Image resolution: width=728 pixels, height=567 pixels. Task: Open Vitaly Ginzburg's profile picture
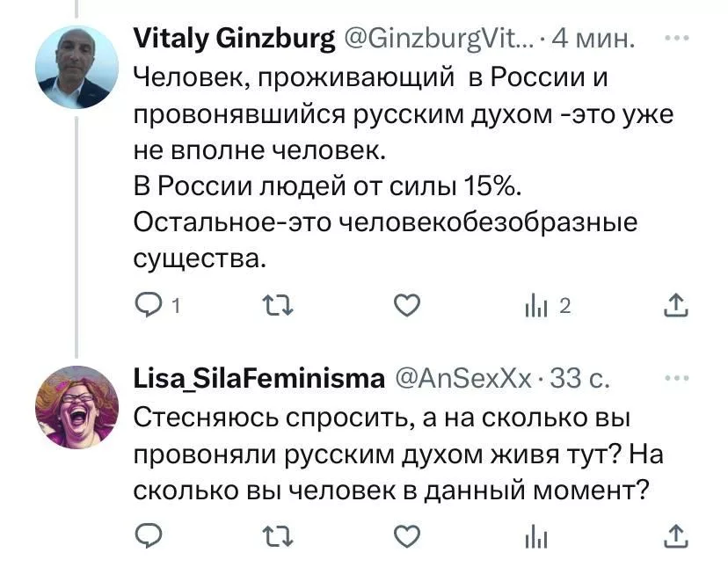[76, 67]
